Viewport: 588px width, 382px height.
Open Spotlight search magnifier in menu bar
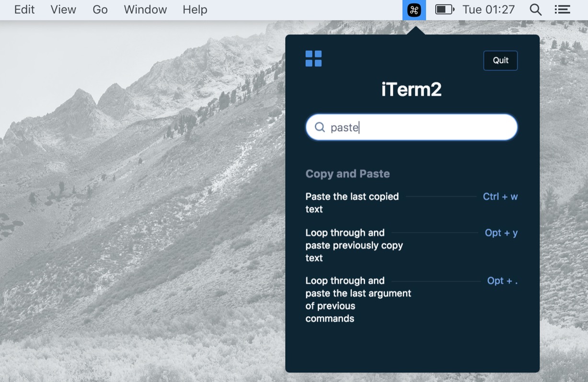tap(536, 10)
